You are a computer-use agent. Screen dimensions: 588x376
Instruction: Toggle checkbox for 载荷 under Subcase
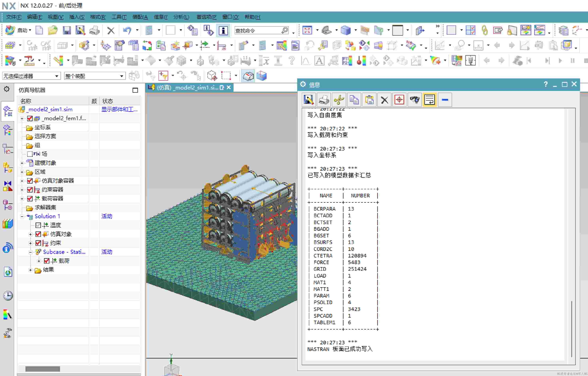point(47,261)
